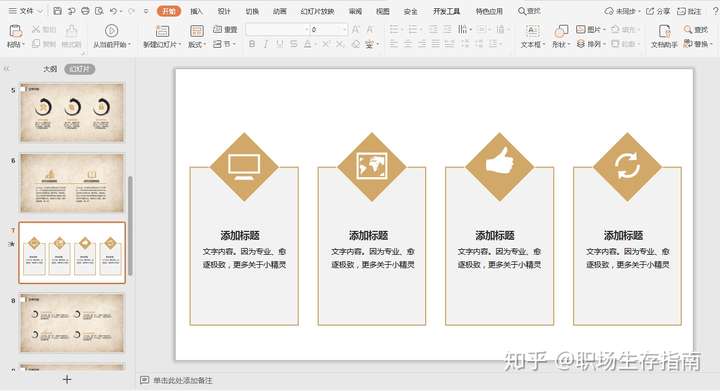Screen dimensions: 720x391
Task: Click the Reset (重置) slide button
Action: click(x=225, y=29)
